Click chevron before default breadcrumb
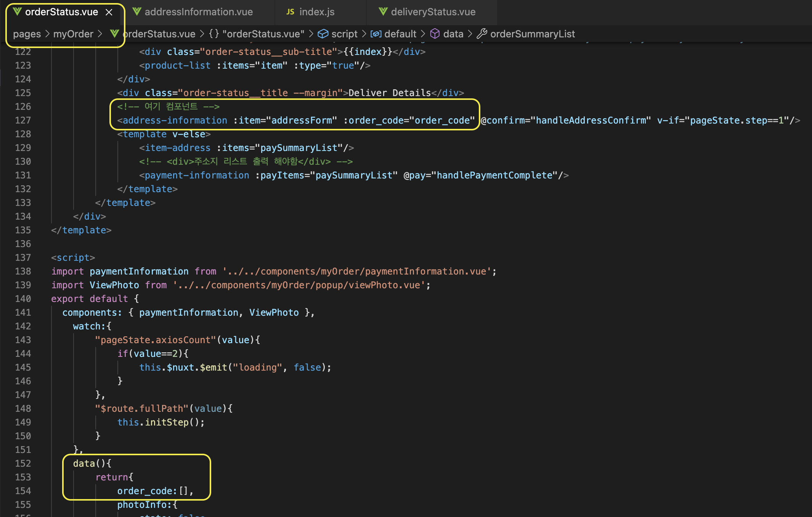Screen dimensions: 812x517 [364, 34]
